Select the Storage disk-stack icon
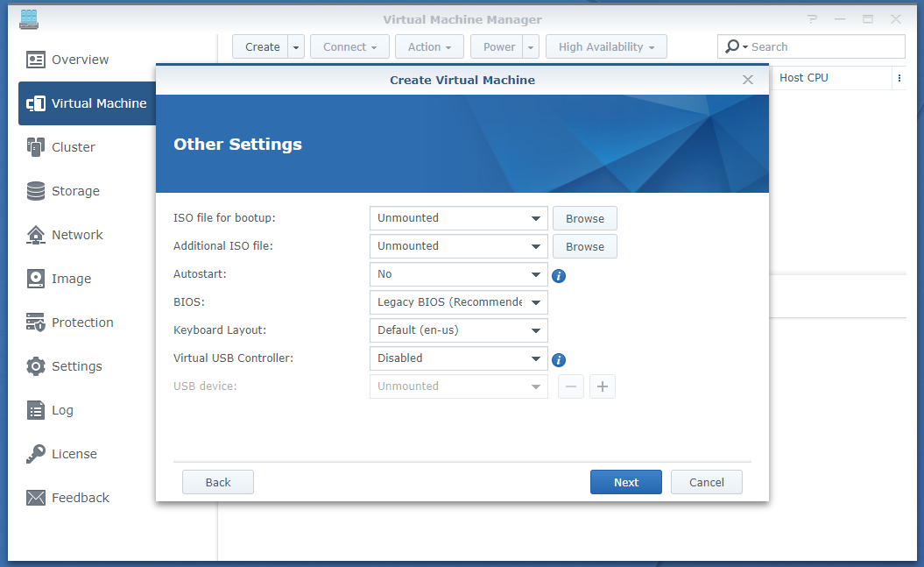 click(36, 191)
